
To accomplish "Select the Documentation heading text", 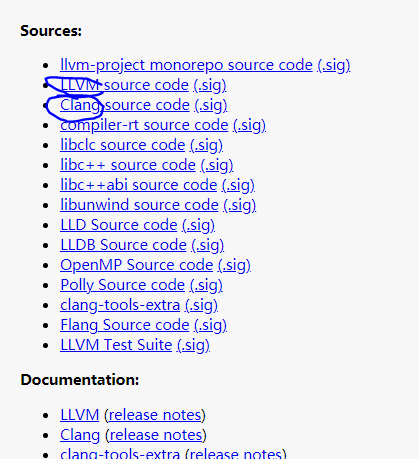I will pos(80,380).
